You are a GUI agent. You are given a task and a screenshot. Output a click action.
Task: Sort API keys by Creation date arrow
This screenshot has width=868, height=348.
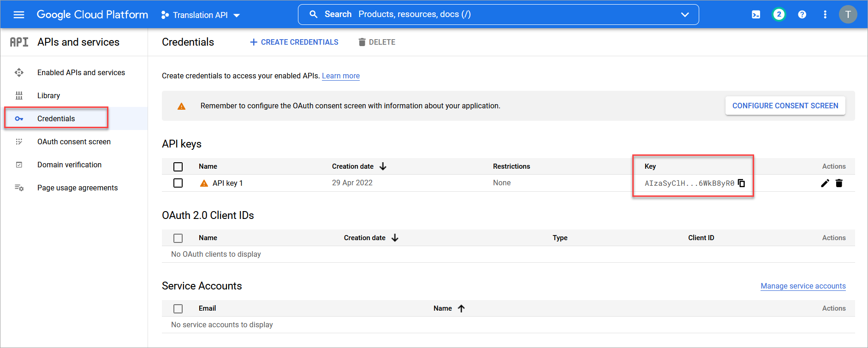tap(383, 166)
